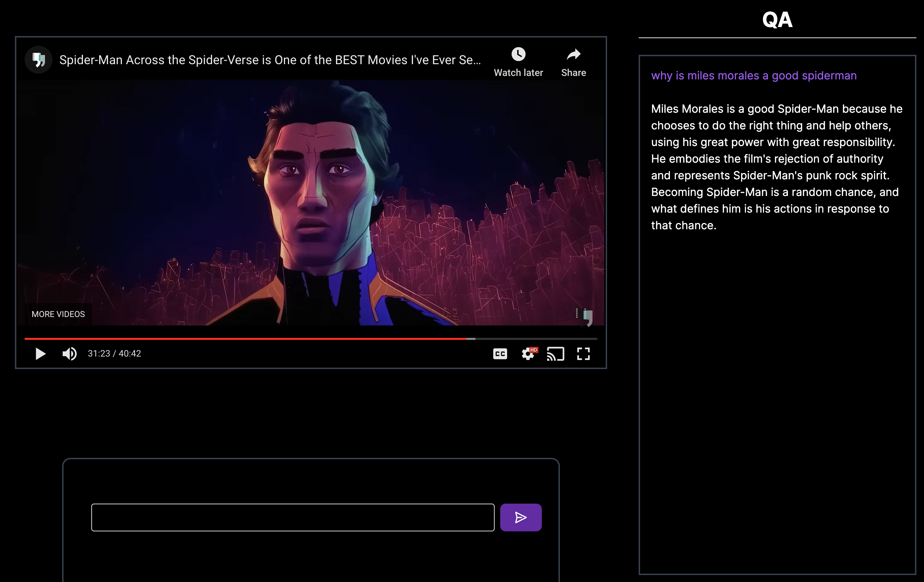
Task: Click the Share arrow icon
Action: point(573,55)
